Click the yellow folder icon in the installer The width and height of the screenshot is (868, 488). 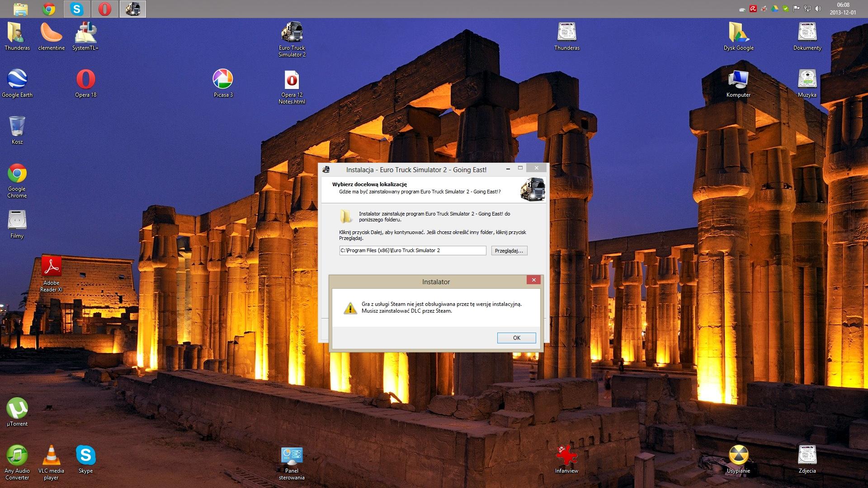coord(345,216)
